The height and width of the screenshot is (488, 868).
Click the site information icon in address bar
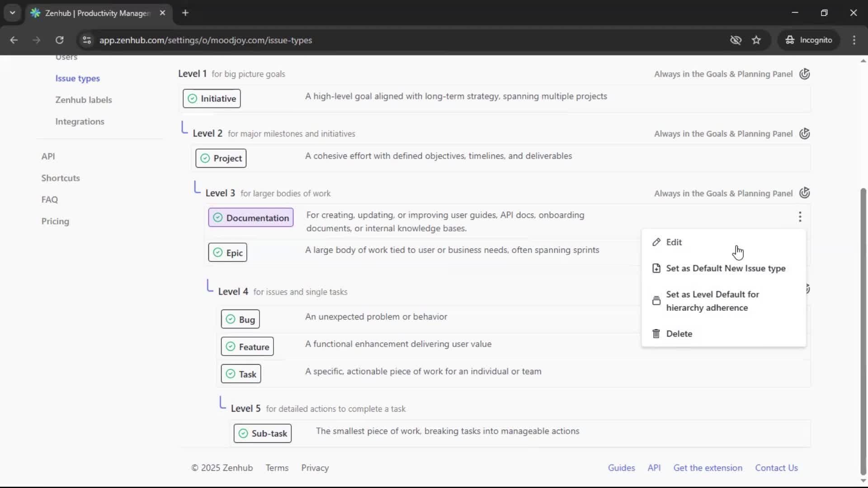pyautogui.click(x=87, y=40)
